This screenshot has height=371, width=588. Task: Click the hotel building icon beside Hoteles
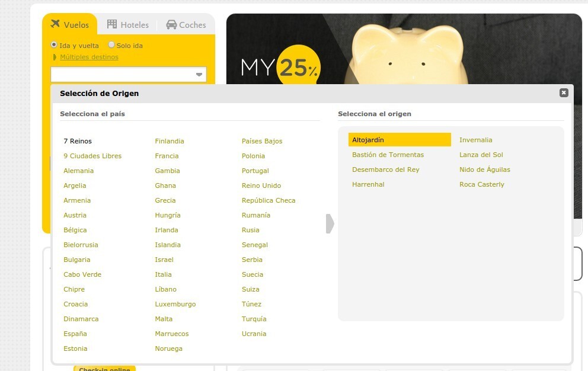(x=113, y=24)
